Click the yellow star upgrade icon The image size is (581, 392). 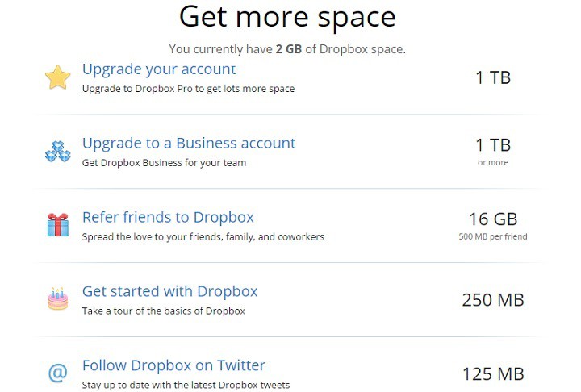click(58, 77)
